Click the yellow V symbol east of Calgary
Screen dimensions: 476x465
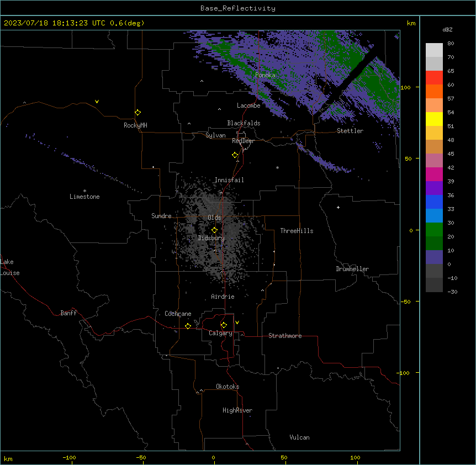[237, 323]
